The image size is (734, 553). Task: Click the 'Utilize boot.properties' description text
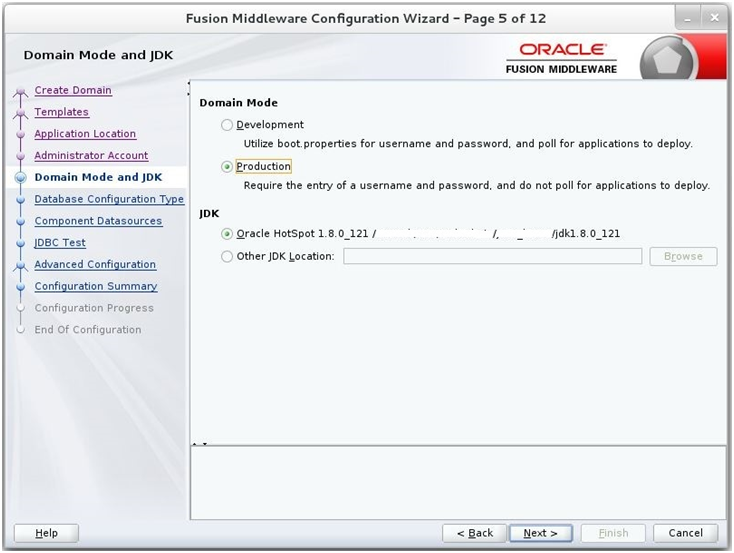coord(468,144)
